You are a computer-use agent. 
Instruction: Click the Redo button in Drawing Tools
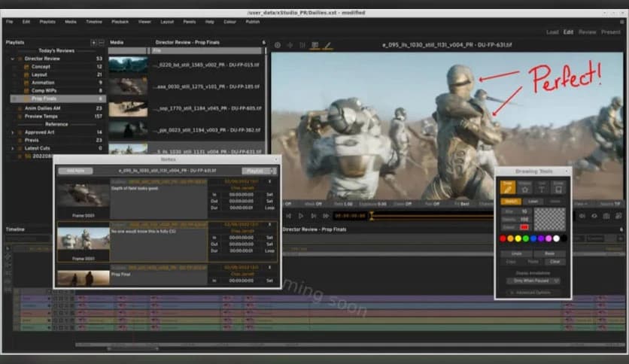549,253
